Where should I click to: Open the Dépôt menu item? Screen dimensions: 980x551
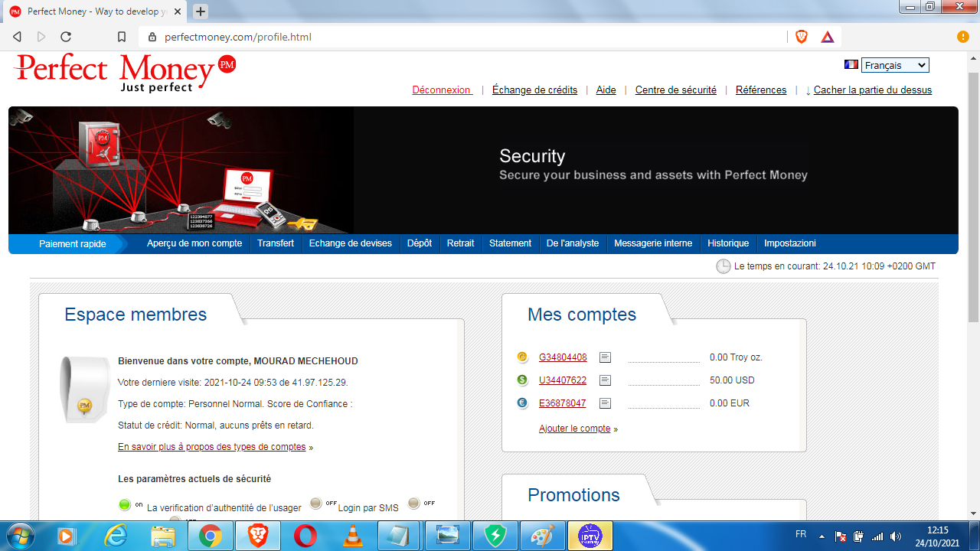pyautogui.click(x=420, y=243)
